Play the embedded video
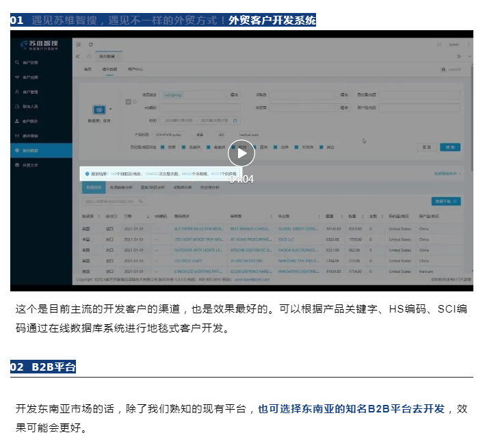 pyautogui.click(x=241, y=153)
